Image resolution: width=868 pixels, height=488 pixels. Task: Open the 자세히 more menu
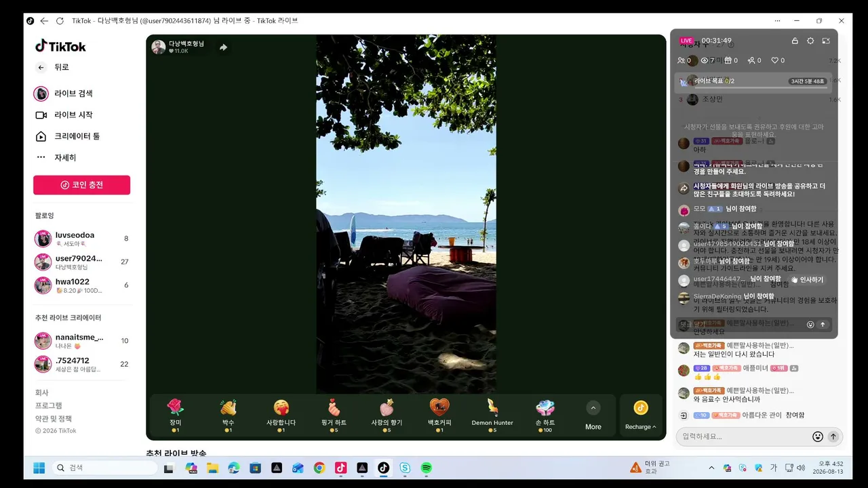coord(56,158)
